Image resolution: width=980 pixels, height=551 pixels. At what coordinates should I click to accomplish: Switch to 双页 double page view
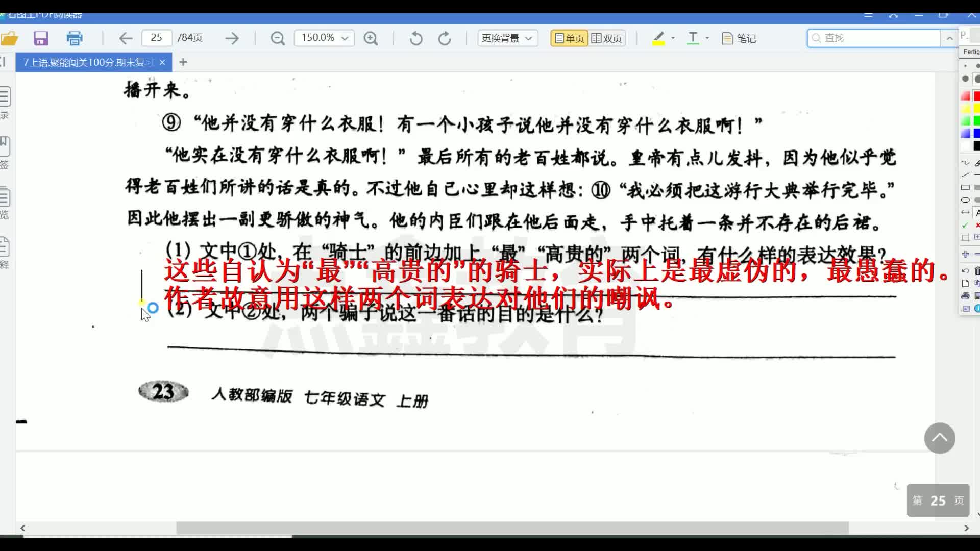(x=607, y=38)
